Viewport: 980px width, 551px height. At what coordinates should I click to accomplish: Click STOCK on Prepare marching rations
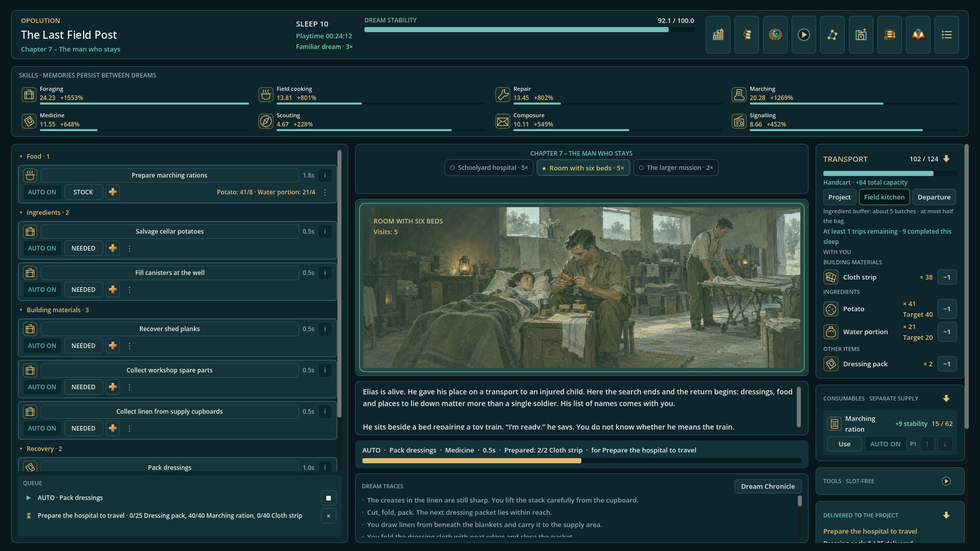point(83,192)
